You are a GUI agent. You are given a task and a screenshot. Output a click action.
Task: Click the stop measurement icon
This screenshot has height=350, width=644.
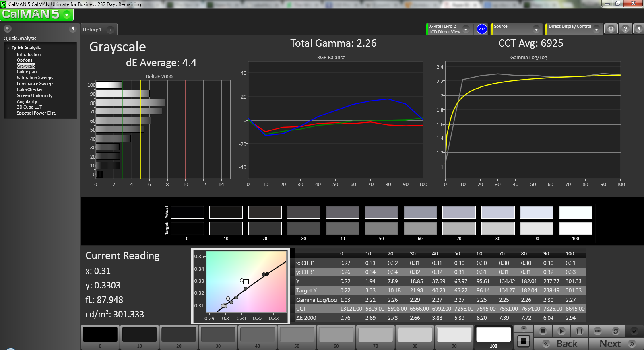click(x=543, y=331)
